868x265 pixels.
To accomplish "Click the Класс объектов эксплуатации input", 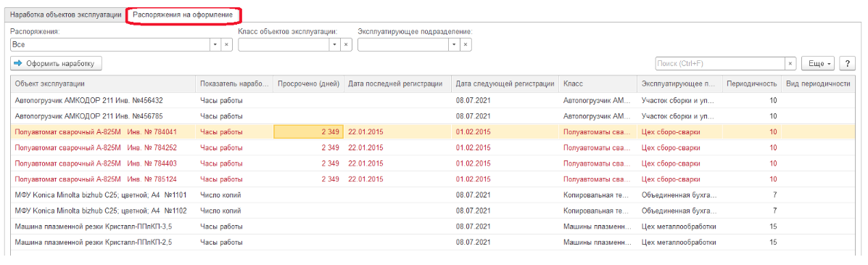I will (284, 44).
